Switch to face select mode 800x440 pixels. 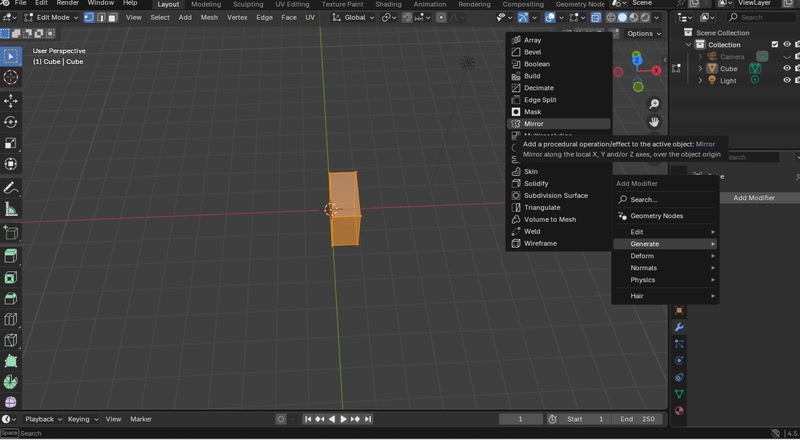[x=113, y=17]
